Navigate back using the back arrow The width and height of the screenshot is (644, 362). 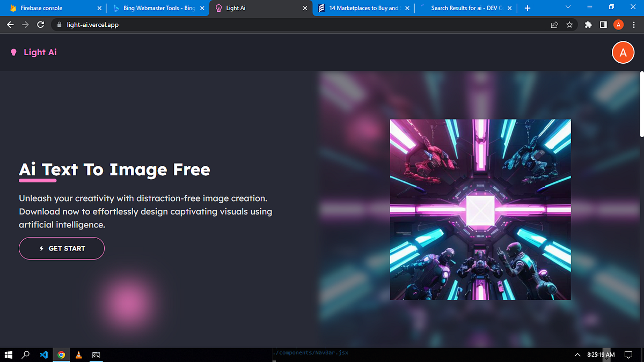[10, 25]
